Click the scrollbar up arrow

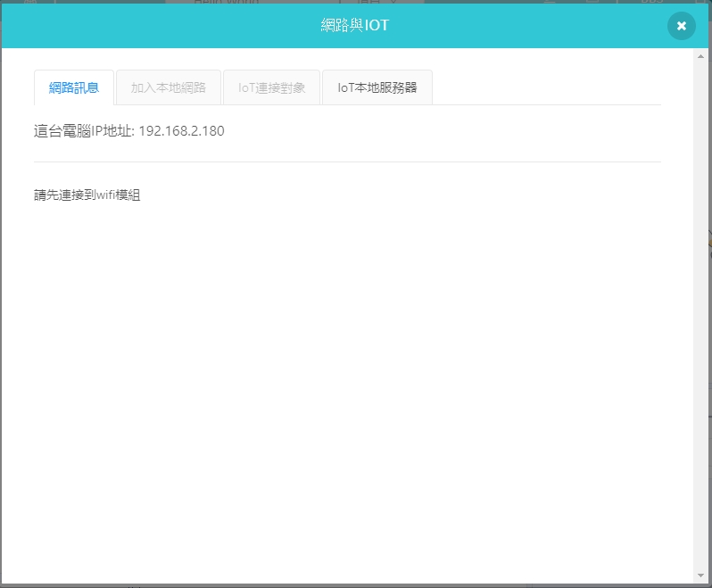point(700,56)
